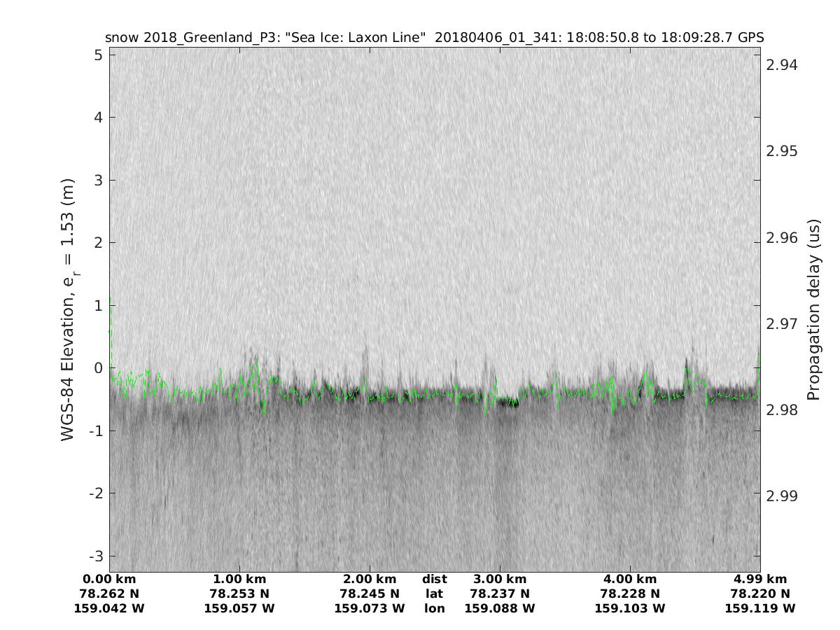The width and height of the screenshot is (840, 630).
Task: Select the 2.94 propagation delay tick label
Action: (x=781, y=65)
